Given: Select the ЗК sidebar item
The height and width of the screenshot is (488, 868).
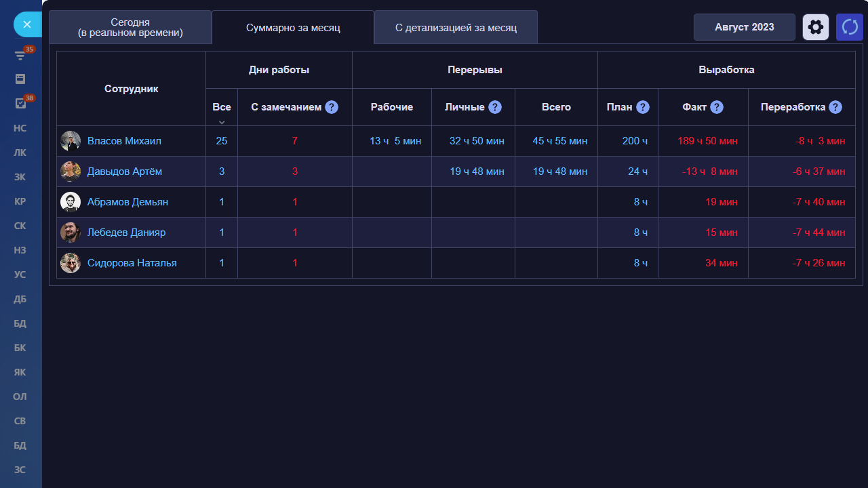Looking at the screenshot, I should (x=20, y=177).
